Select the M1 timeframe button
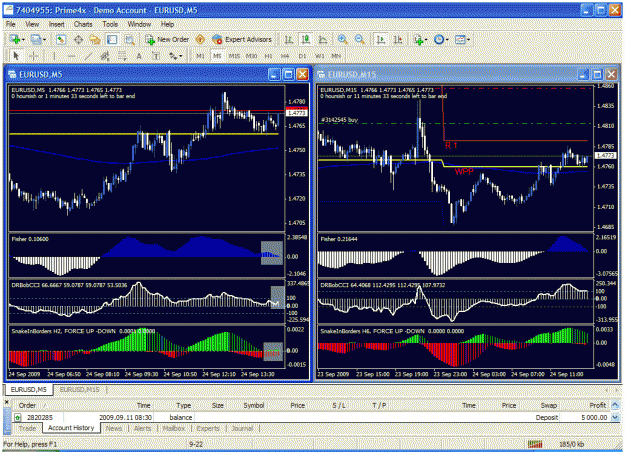This screenshot has height=452, width=625. click(200, 56)
